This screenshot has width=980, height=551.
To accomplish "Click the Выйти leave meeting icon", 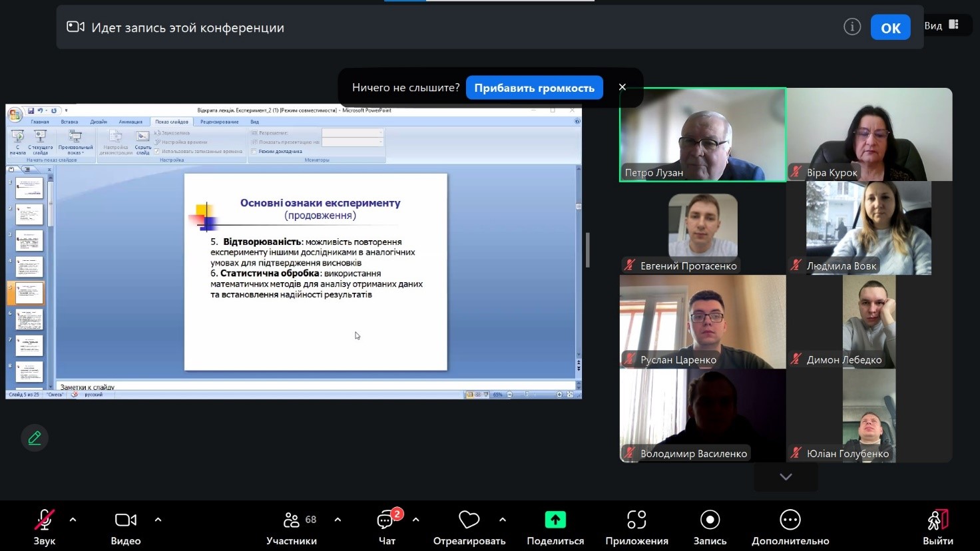I will pyautogui.click(x=937, y=520).
